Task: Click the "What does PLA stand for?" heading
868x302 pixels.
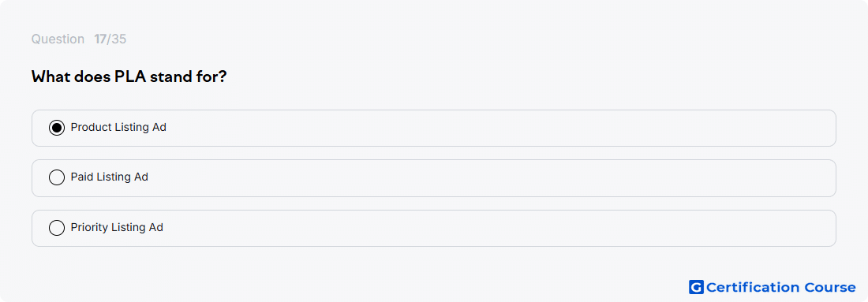Action: [x=129, y=76]
